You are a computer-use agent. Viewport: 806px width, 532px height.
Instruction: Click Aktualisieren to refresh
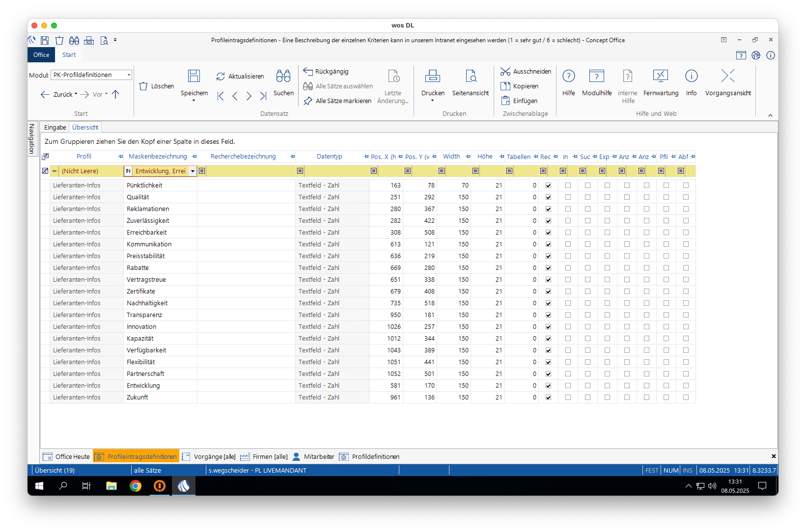point(240,77)
